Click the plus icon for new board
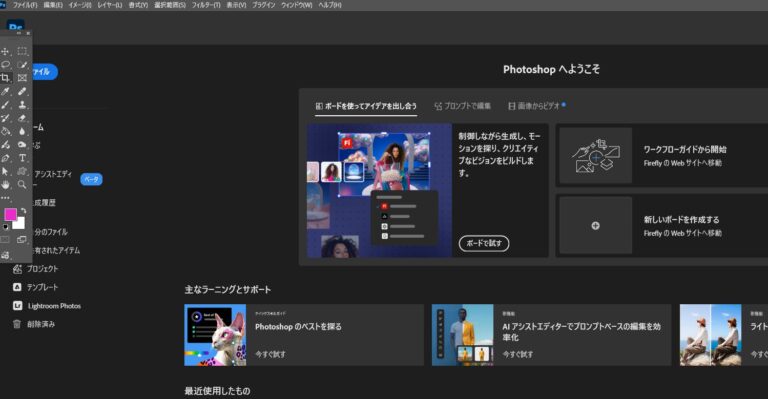This screenshot has width=768, height=399. pyautogui.click(x=596, y=226)
